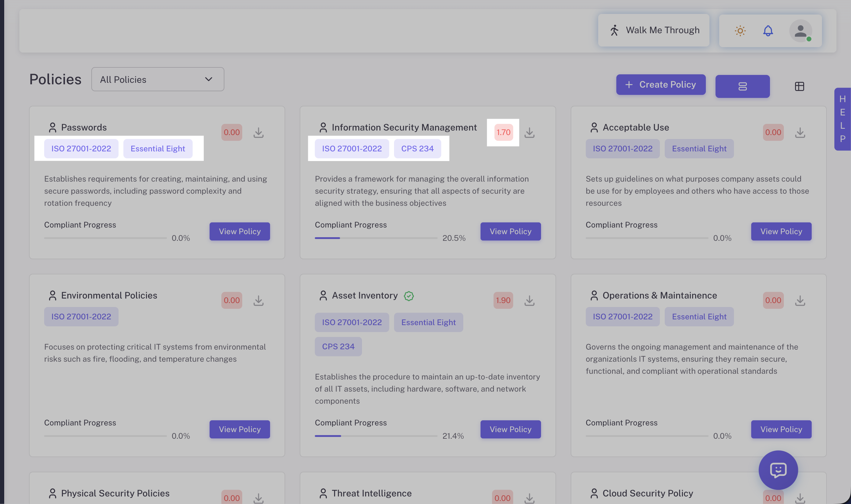This screenshot has width=851, height=504.
Task: Expand the All Policies dropdown
Action: [158, 79]
